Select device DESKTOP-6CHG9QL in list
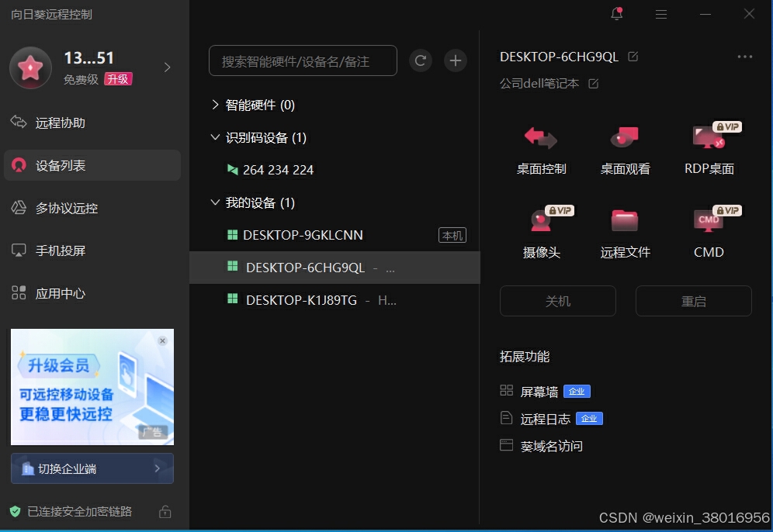The width and height of the screenshot is (773, 532). pos(335,268)
